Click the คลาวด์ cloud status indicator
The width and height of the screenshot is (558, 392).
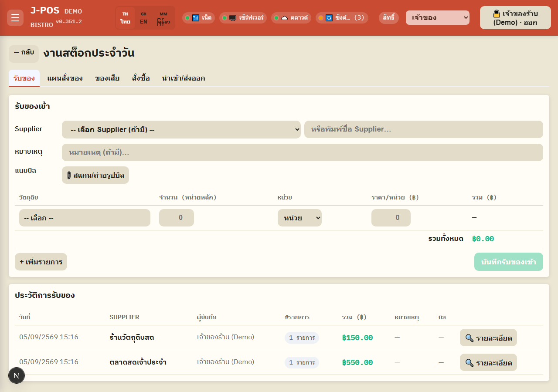291,18
